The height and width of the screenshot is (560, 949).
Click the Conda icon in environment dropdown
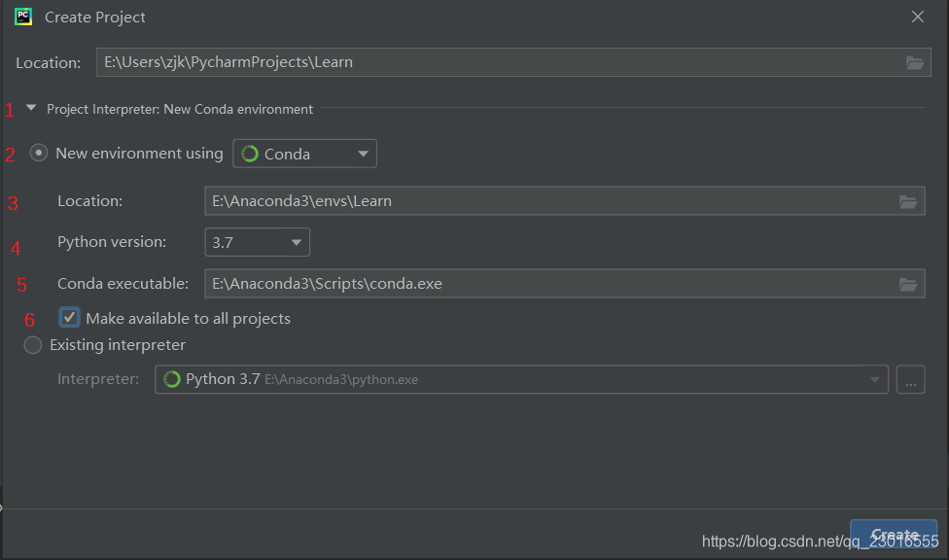[250, 154]
